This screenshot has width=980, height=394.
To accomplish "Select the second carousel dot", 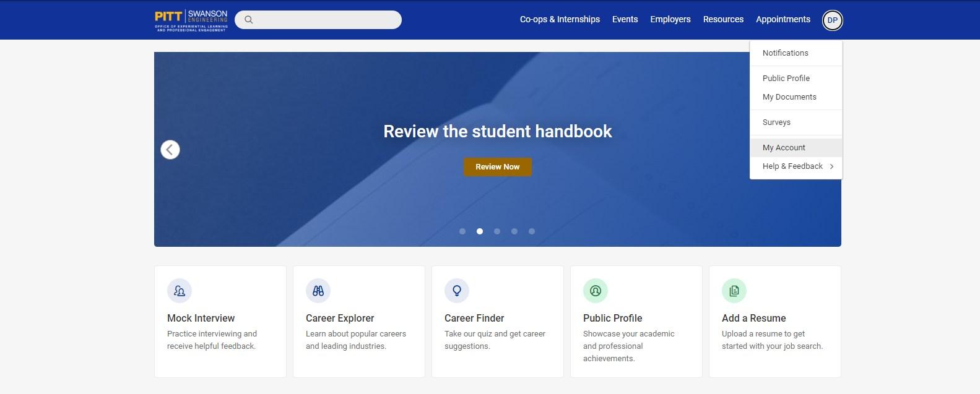I will click(x=480, y=231).
